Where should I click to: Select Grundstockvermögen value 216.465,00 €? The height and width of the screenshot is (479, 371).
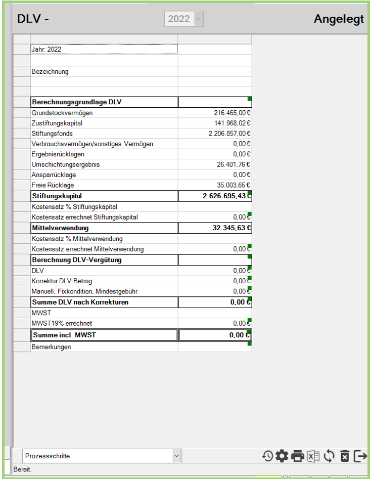click(x=232, y=113)
